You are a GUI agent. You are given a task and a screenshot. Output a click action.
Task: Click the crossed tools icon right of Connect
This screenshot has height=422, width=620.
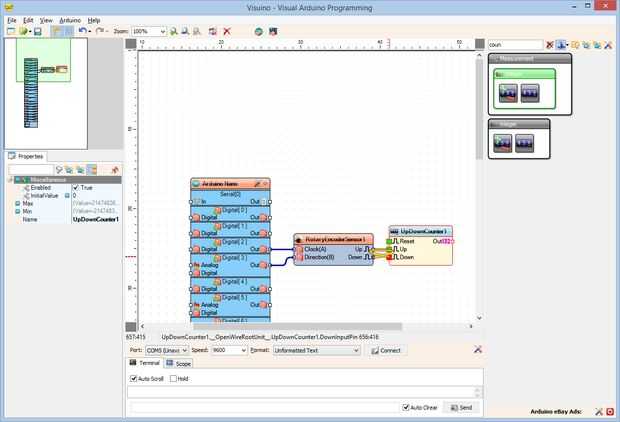(x=478, y=349)
